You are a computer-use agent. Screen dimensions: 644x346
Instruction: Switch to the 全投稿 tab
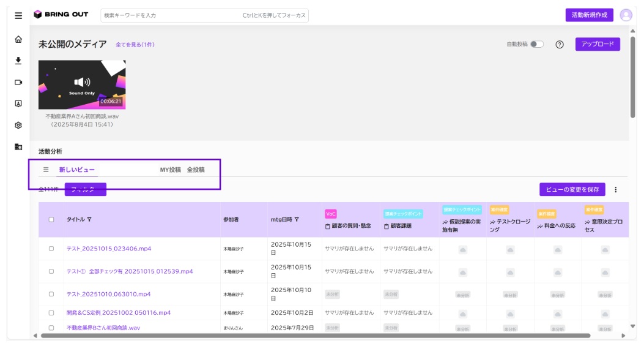point(196,170)
